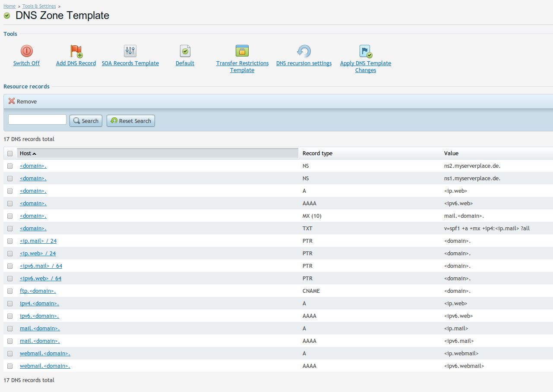Screen dimensions: 553x392
Task: Open <domain>. host of ns2 NS record
Action: coord(33,166)
